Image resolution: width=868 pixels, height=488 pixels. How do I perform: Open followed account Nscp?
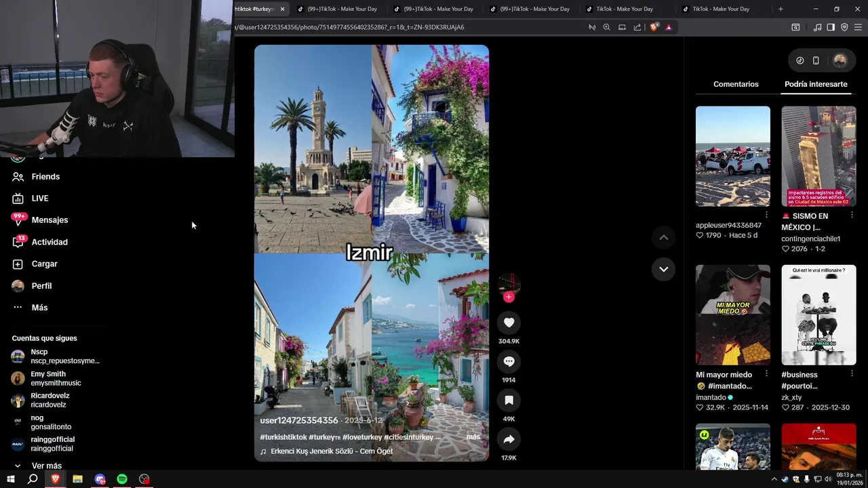pos(56,357)
